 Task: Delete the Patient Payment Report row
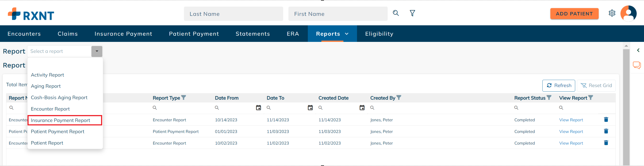[606, 131]
